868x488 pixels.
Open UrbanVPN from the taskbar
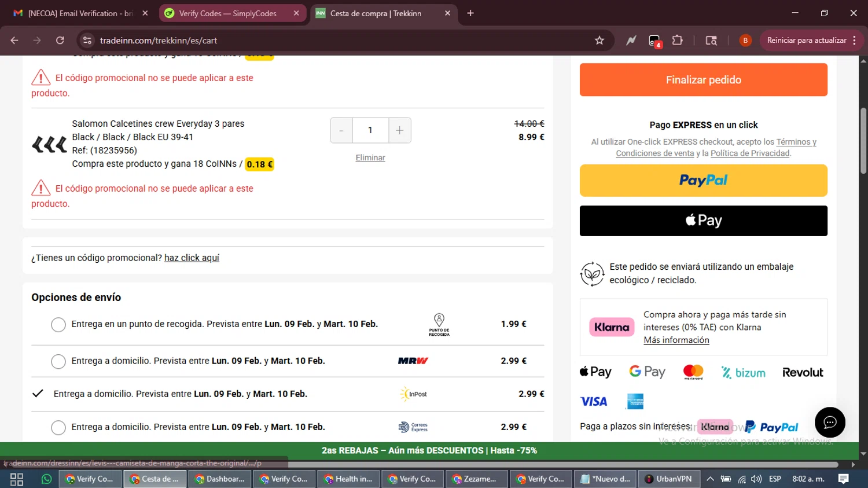(670, 479)
